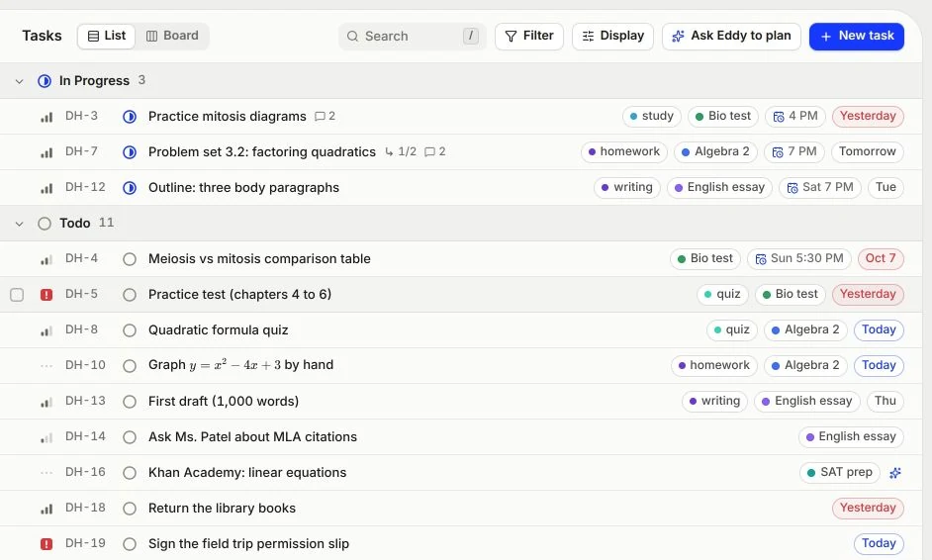Click priority bars icon for DH-18
The image size is (932, 560).
point(47,509)
